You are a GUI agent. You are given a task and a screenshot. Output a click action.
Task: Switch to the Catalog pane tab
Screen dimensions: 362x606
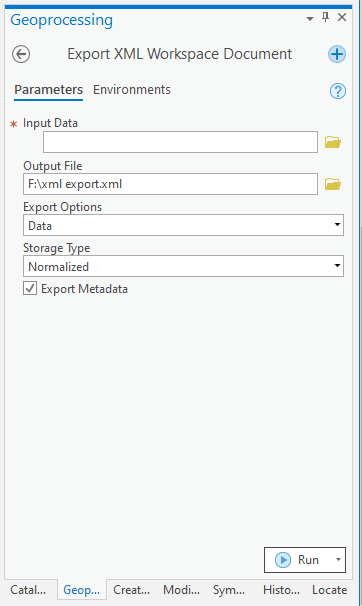click(28, 590)
